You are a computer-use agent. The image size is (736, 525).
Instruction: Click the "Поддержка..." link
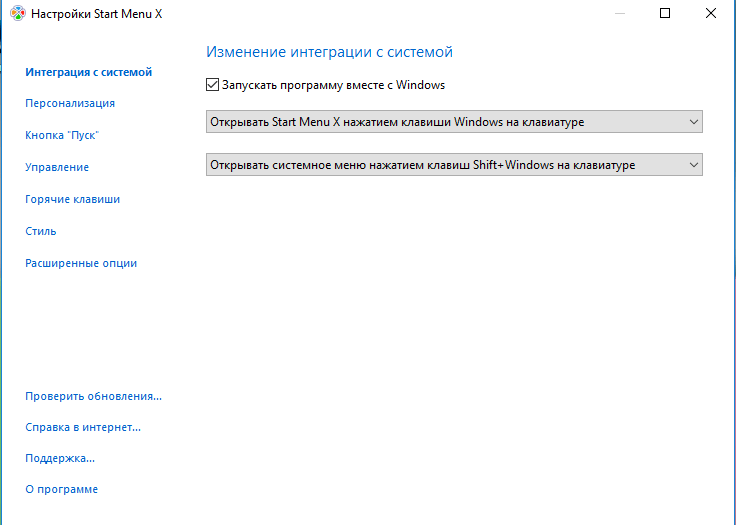(60, 458)
